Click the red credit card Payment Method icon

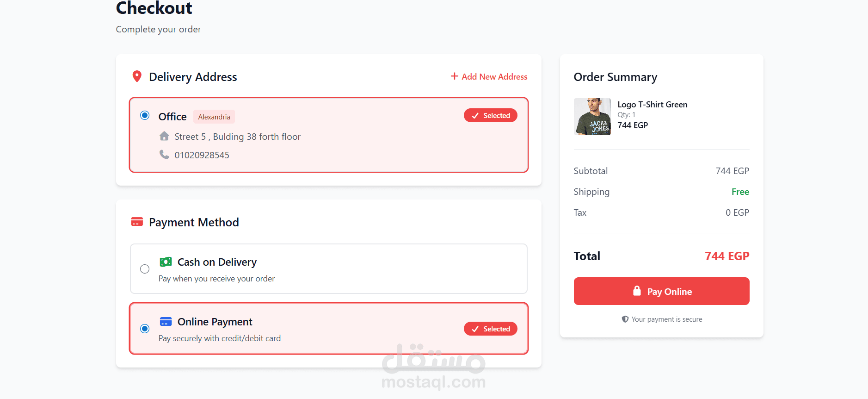click(x=137, y=222)
